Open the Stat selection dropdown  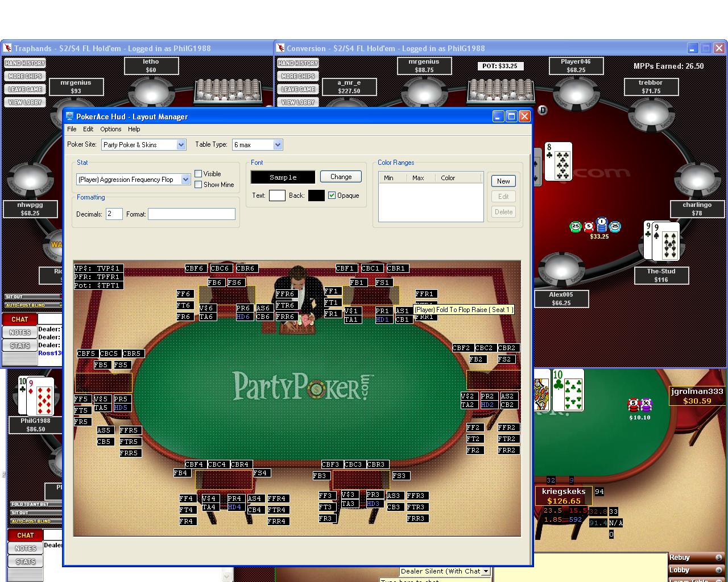(185, 180)
